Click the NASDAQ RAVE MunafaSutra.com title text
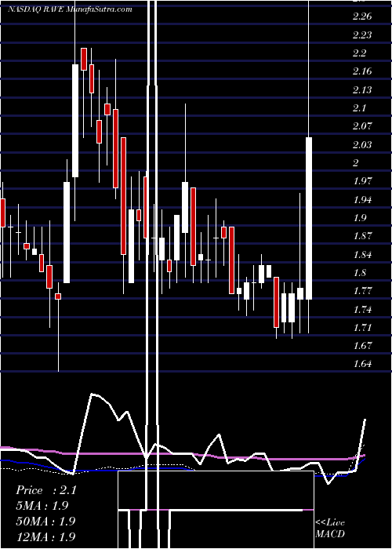The height and width of the screenshot is (549, 392). tap(70, 9)
